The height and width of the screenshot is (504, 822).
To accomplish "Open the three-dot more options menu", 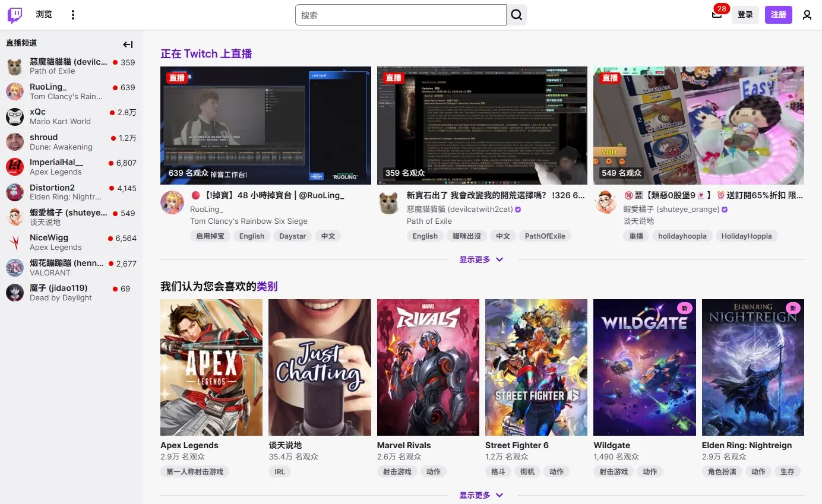I will [x=73, y=15].
